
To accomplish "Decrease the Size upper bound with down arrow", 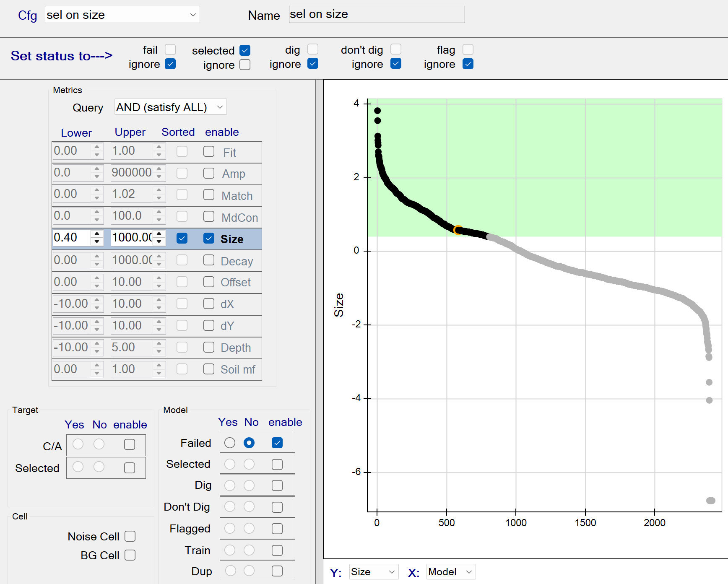I will [159, 241].
